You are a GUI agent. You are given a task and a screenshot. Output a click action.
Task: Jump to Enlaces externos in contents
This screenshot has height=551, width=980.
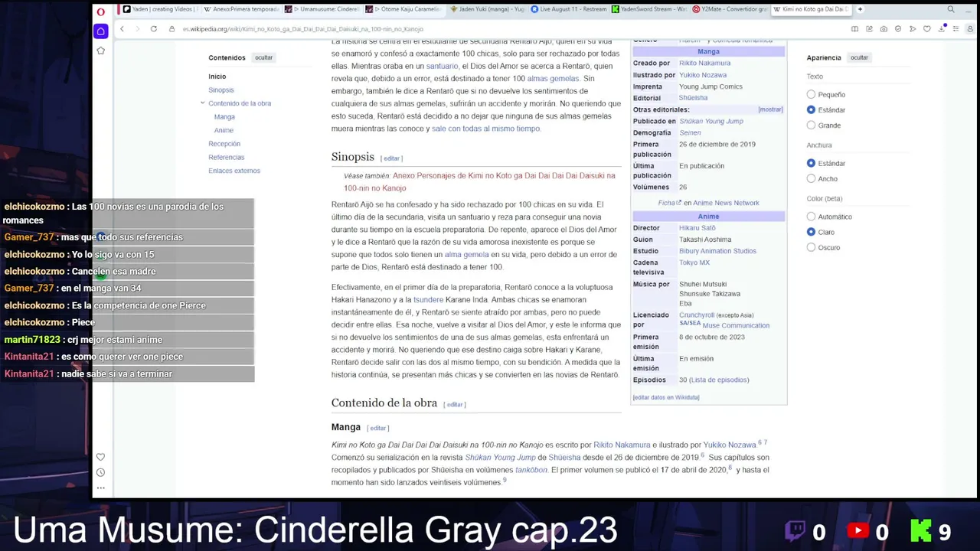234,171
